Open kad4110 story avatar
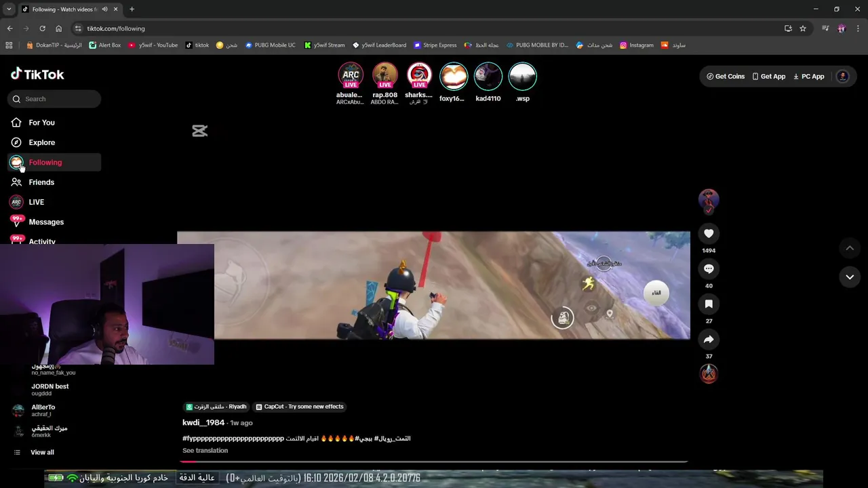 click(488, 76)
